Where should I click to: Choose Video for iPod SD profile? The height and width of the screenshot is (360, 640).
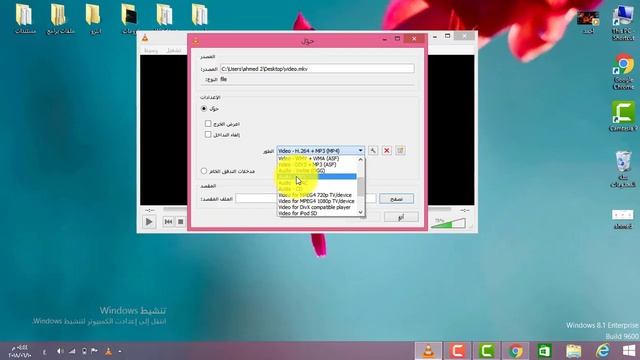point(317,213)
